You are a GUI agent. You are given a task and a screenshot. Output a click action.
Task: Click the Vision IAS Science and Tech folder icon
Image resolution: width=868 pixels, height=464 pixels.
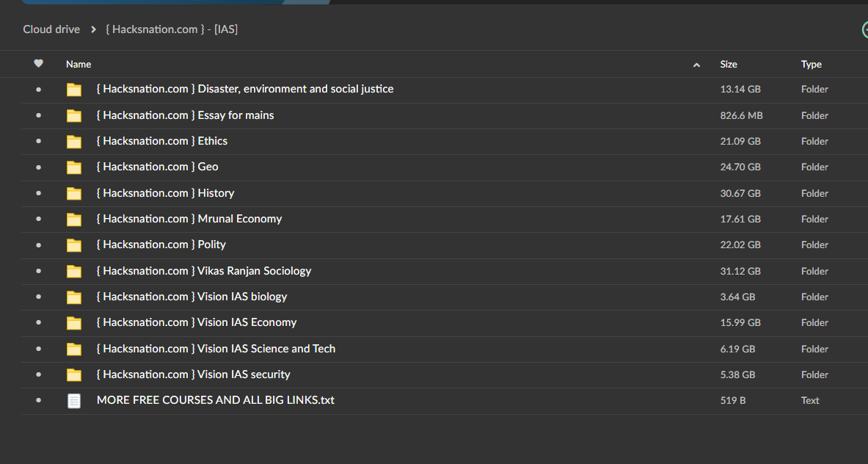coord(73,349)
